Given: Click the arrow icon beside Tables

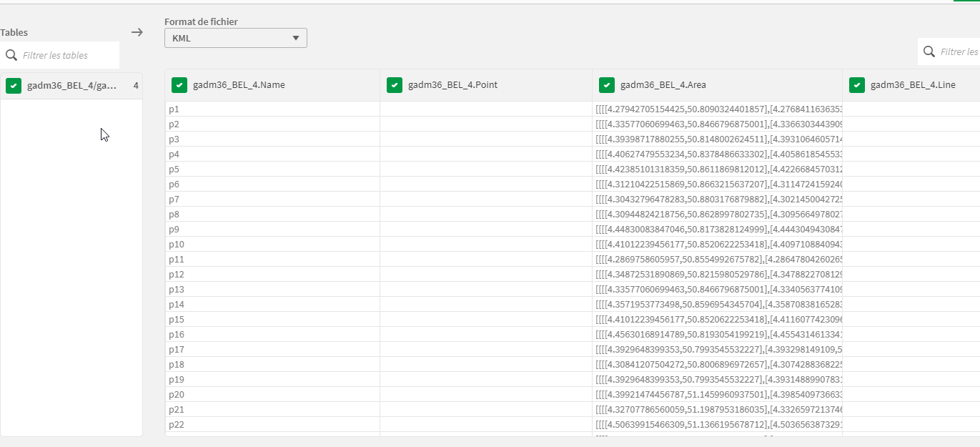Looking at the screenshot, I should click(137, 32).
